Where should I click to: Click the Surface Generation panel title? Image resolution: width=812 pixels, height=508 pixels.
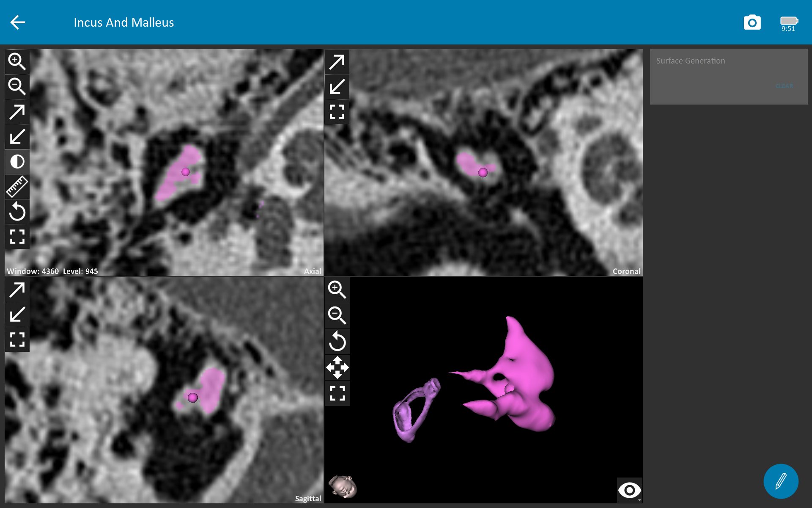[x=690, y=61]
